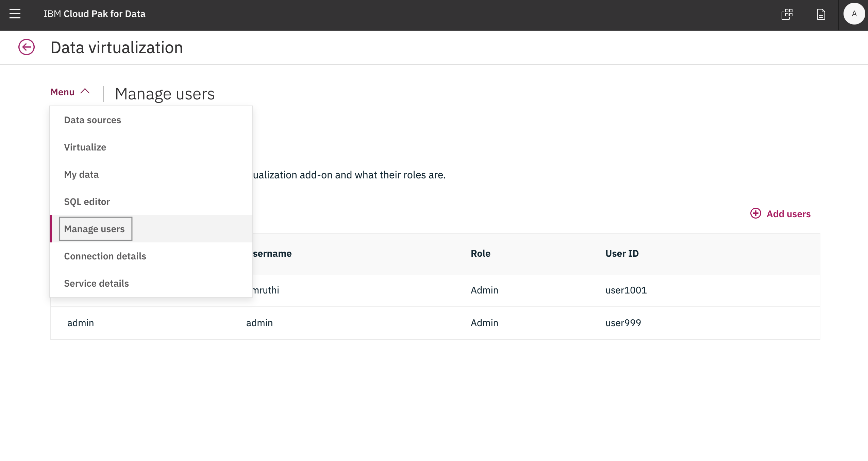Image resolution: width=868 pixels, height=461 pixels.
Task: Open the hamburger navigation menu
Action: click(15, 14)
